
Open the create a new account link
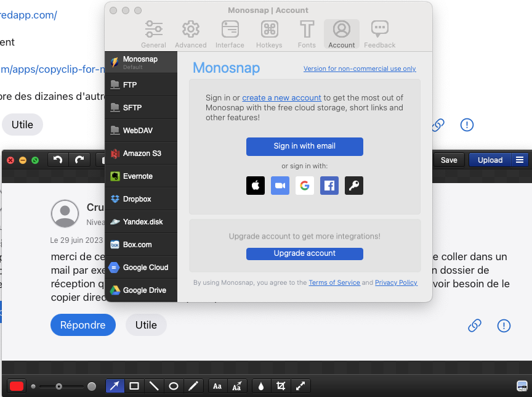[281, 98]
